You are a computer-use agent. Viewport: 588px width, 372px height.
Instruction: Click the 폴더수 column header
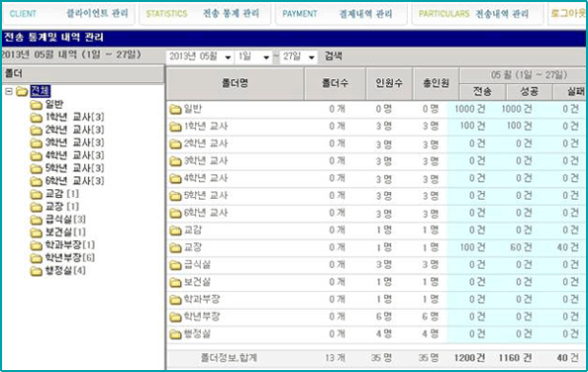click(336, 83)
